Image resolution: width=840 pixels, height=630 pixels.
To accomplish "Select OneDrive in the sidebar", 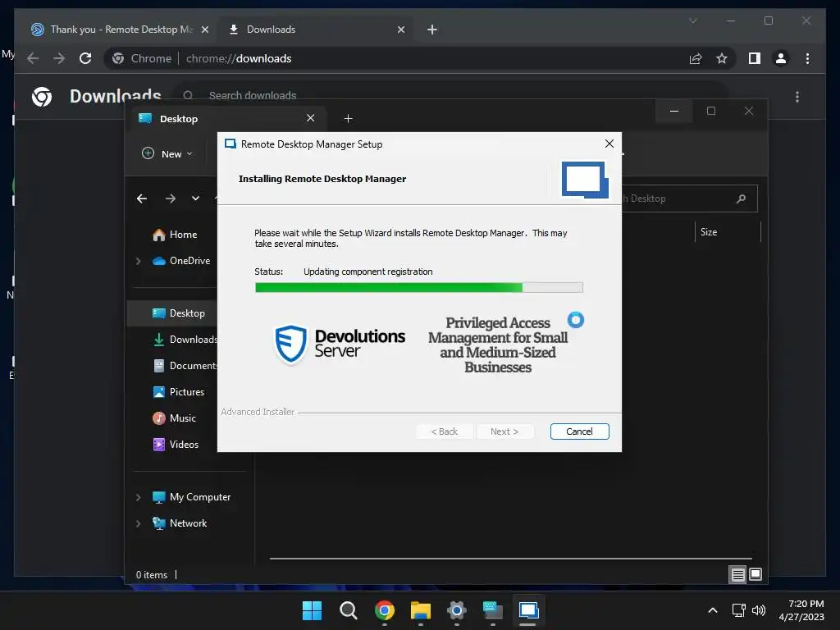I will [181, 261].
